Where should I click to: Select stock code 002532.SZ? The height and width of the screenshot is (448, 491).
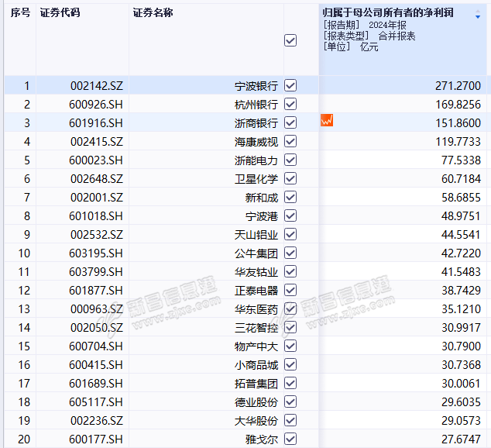[97, 235]
